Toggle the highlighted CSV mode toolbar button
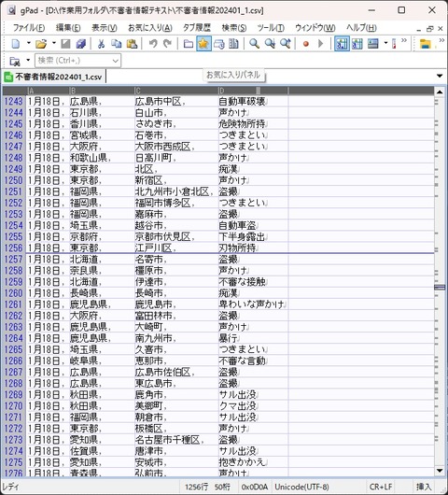The image size is (448, 495). pos(342,44)
